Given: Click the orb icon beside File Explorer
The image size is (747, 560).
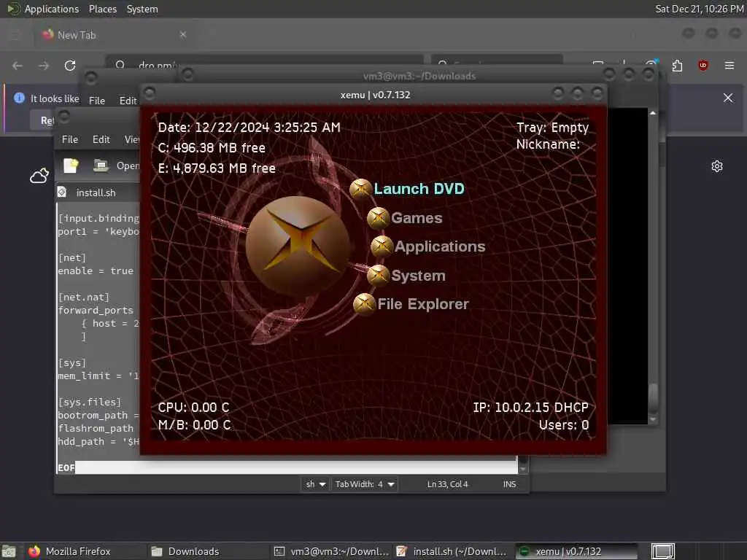Looking at the screenshot, I should [x=365, y=304].
